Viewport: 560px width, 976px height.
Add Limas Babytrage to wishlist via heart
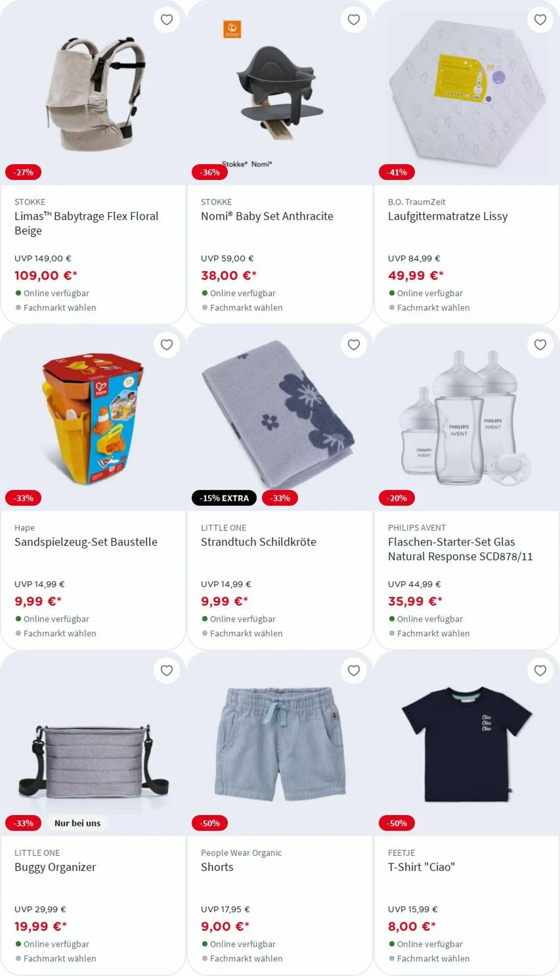tap(167, 20)
